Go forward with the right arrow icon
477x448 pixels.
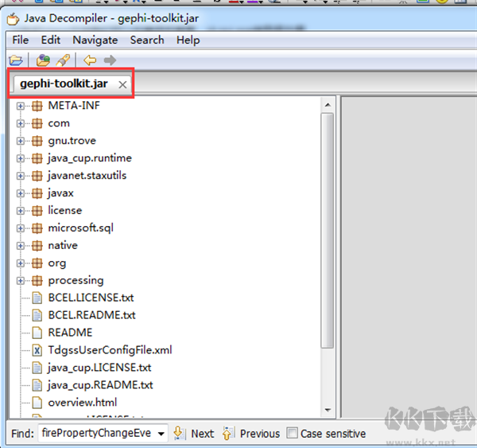click(110, 60)
